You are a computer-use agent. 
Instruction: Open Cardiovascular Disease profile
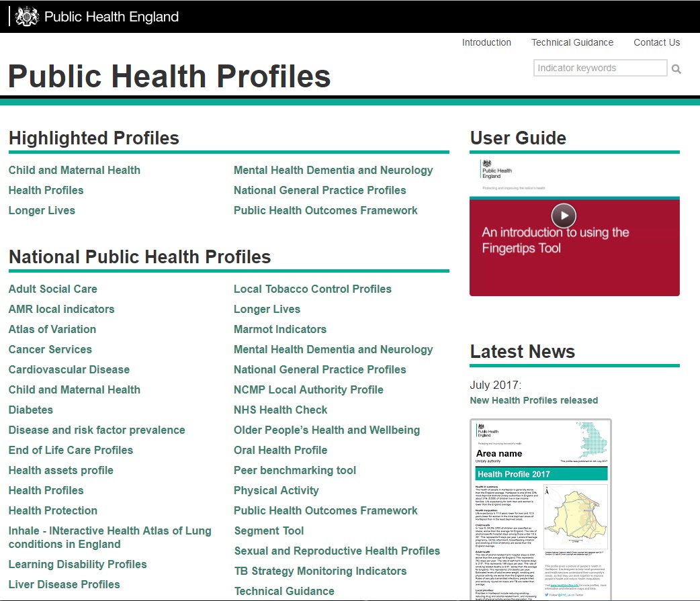69,369
